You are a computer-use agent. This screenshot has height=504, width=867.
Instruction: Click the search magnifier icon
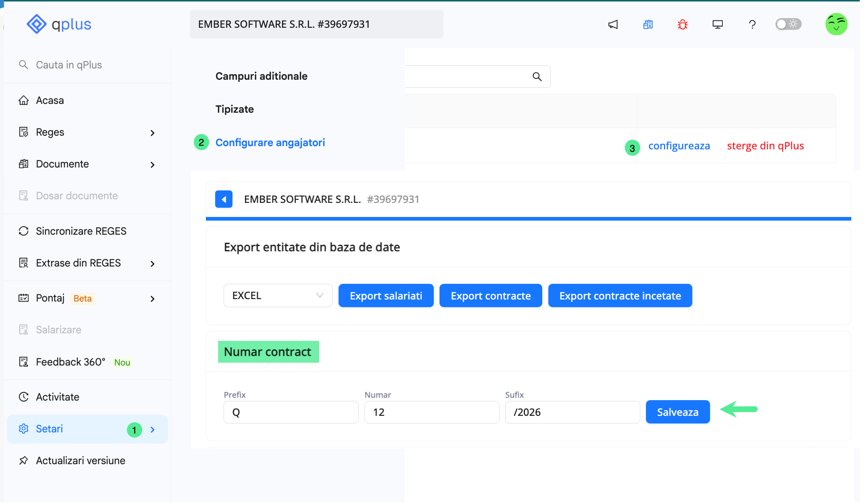point(537,76)
